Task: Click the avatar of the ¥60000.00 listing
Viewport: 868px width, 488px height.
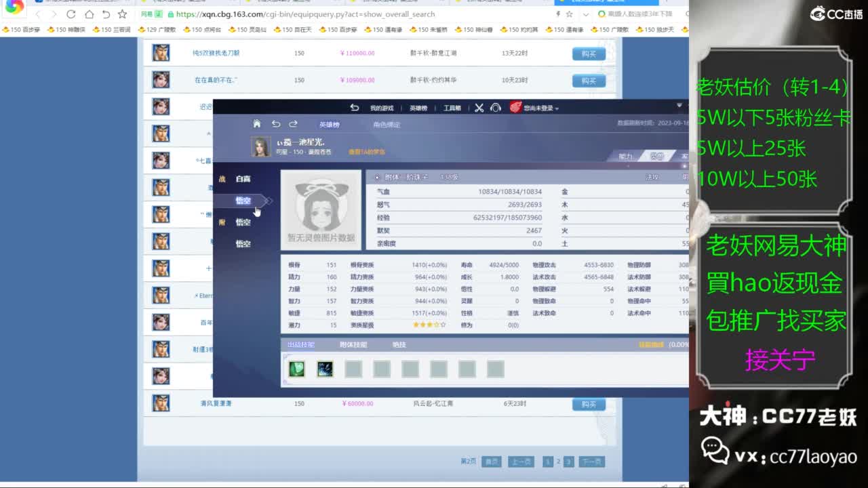Action: tap(161, 403)
